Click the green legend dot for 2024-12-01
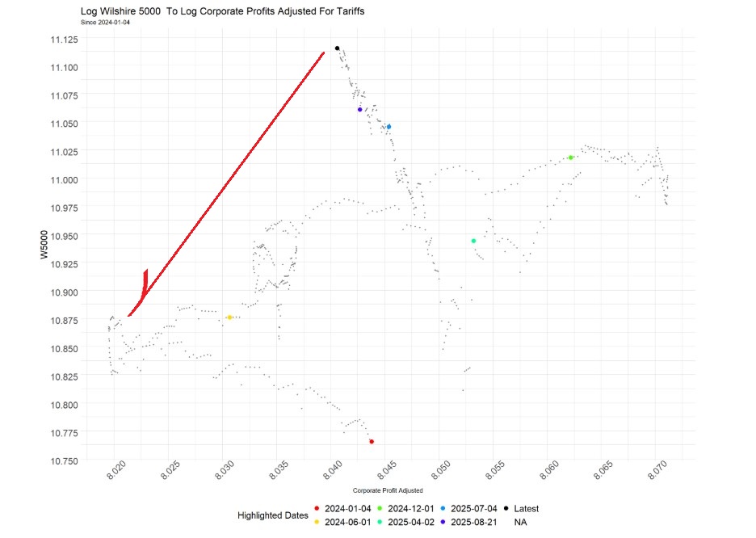This screenshot has height=538, width=756. (x=380, y=509)
